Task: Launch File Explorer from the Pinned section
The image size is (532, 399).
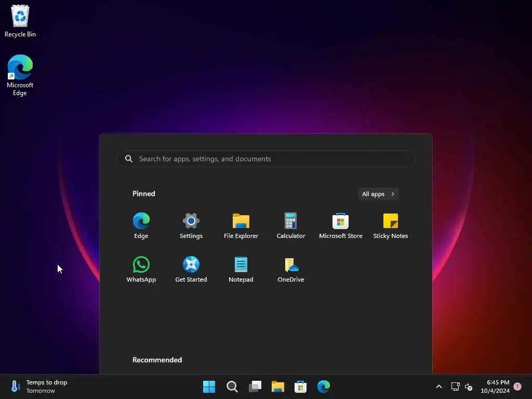Action: click(x=241, y=226)
